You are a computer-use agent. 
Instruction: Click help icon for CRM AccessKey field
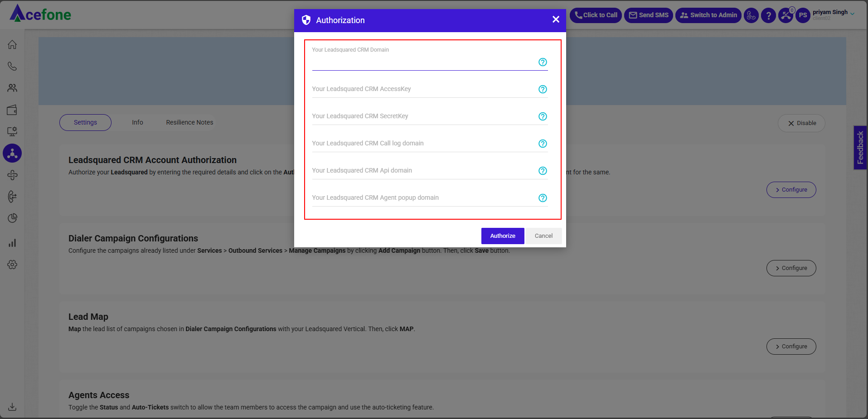click(543, 89)
